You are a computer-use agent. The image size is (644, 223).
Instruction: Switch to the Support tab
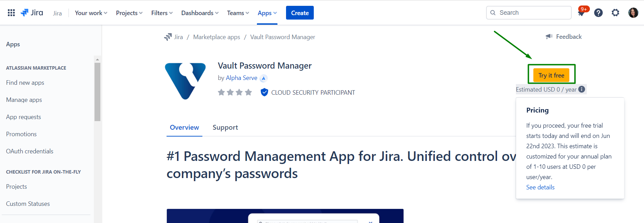point(225,127)
